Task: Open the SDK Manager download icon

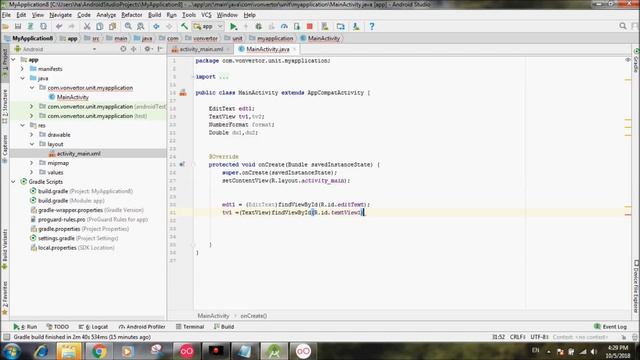Action: pos(356,27)
